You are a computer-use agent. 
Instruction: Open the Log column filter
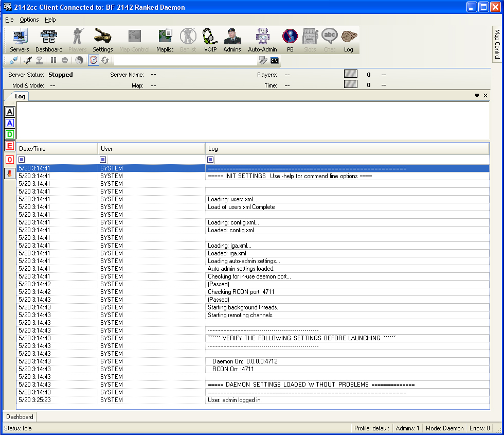click(210, 160)
